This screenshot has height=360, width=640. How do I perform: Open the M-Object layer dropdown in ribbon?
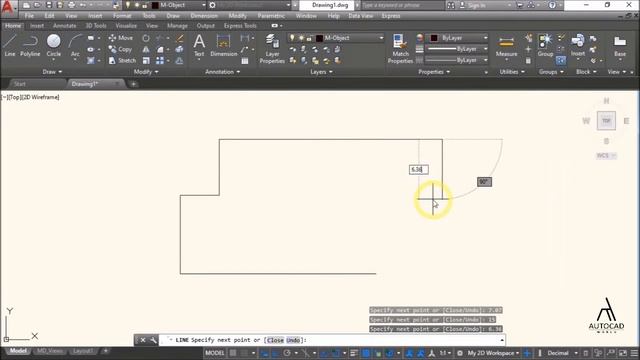[x=381, y=38]
